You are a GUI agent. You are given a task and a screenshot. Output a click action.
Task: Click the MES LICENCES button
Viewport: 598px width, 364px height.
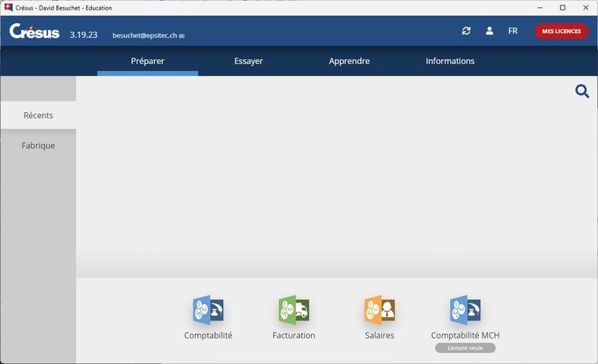[561, 31]
